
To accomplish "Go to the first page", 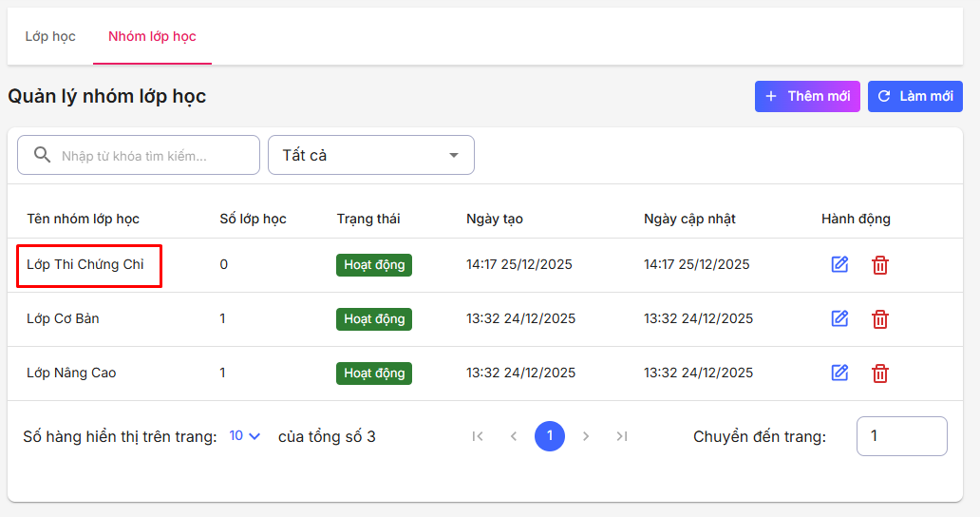I will (478, 436).
